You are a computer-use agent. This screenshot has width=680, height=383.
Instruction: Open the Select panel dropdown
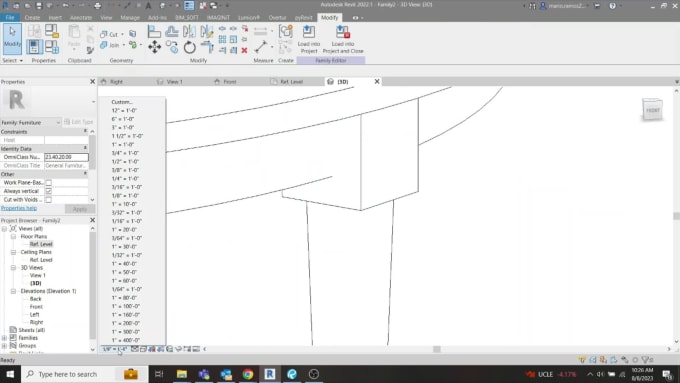pyautogui.click(x=13, y=61)
